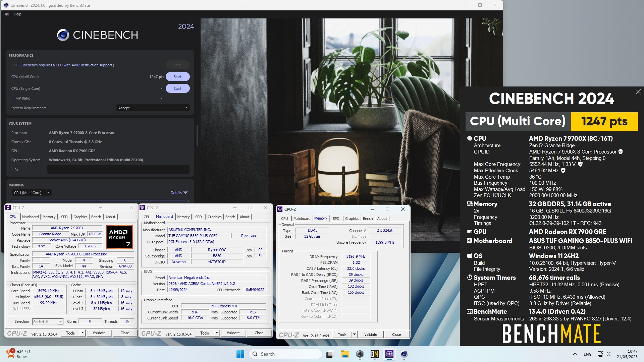Expand Tools arrow in the CPU-Z CPU window
This screenshot has height=362, width=644.
point(83,333)
